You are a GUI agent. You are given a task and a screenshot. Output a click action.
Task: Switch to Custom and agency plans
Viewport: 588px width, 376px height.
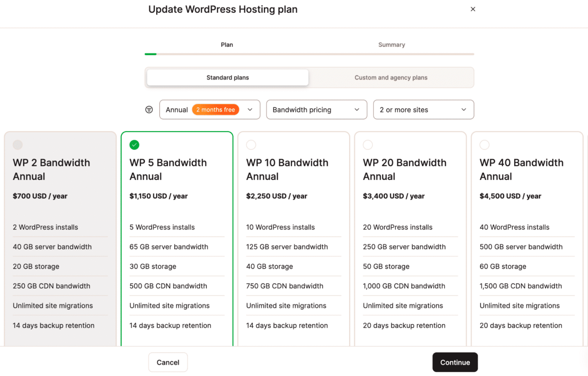(391, 77)
